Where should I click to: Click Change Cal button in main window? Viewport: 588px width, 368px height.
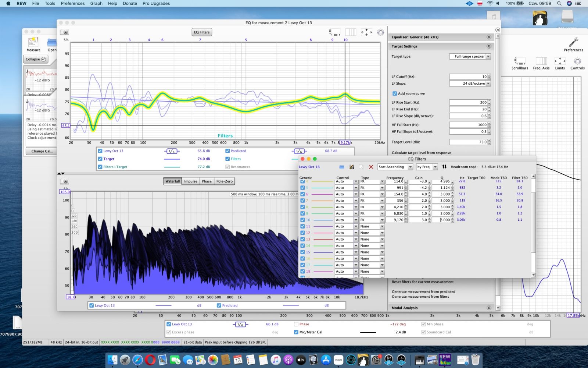42,151
